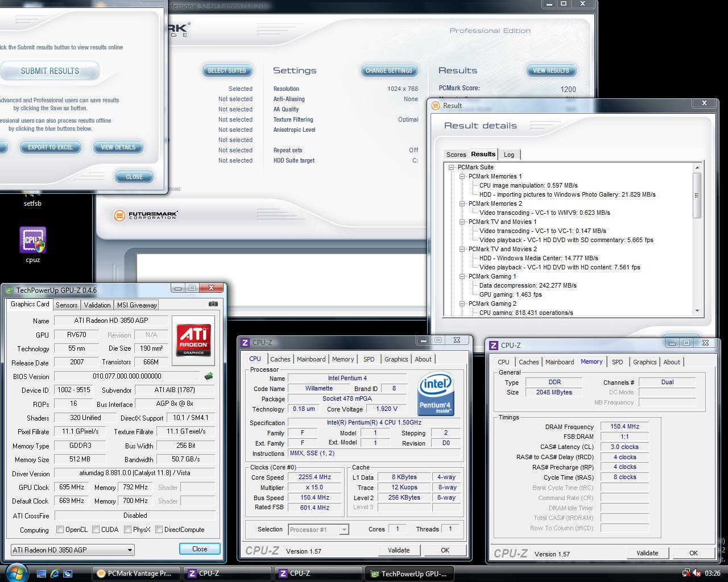This screenshot has width=728, height=582.
Task: Click Switch between windows quick launch icon
Action: 68,573
